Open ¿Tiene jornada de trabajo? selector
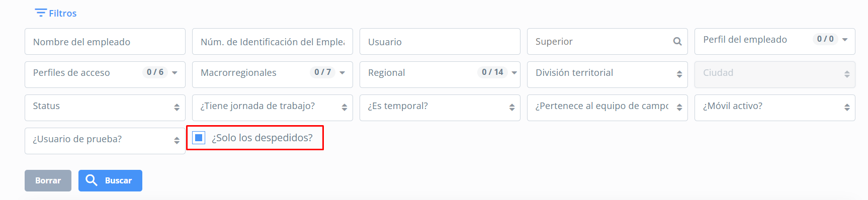Viewport: 868px width, 200px height. 273,108
